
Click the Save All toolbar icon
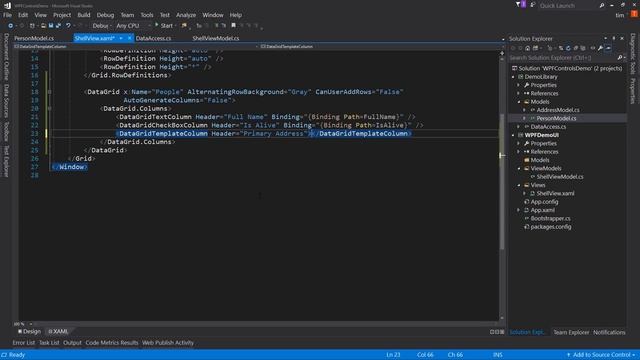(58, 26)
